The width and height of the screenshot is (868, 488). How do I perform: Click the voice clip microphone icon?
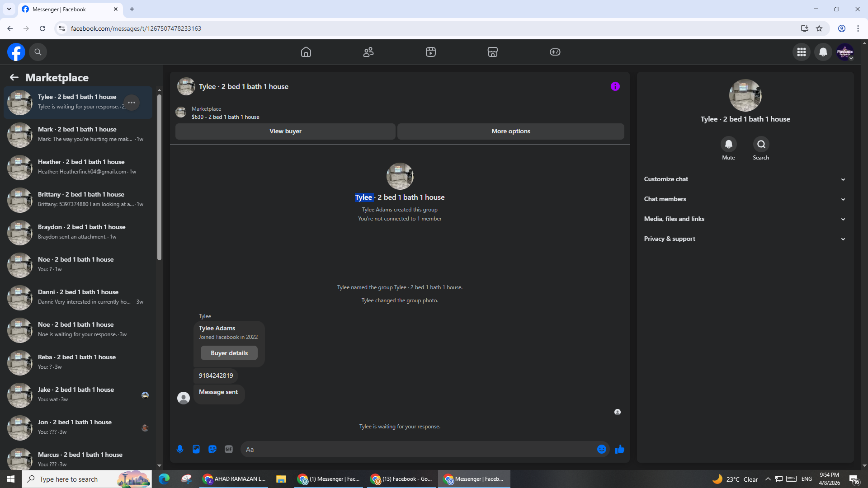tap(180, 449)
